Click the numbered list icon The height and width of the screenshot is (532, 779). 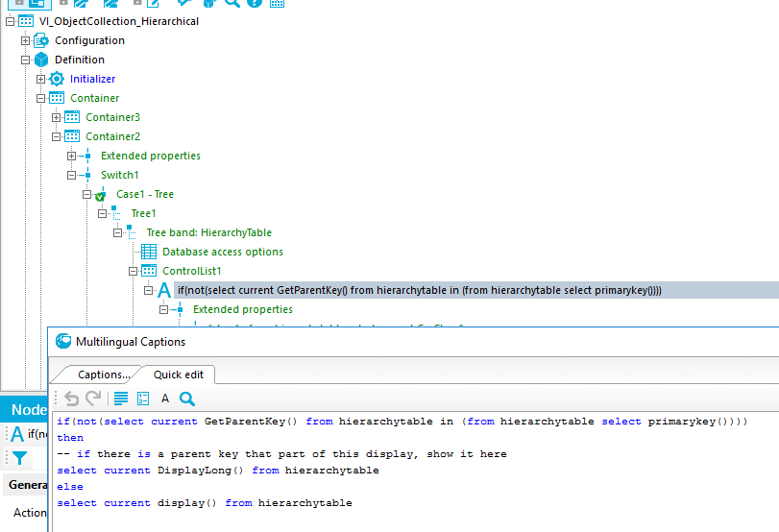(143, 399)
